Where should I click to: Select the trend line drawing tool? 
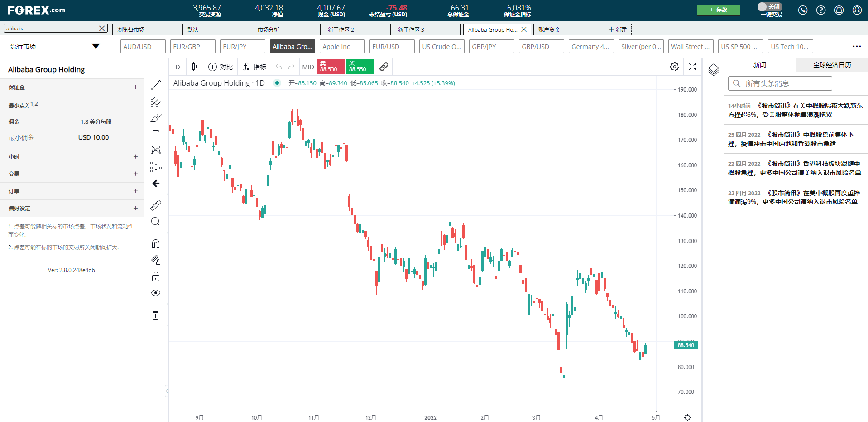[156, 85]
